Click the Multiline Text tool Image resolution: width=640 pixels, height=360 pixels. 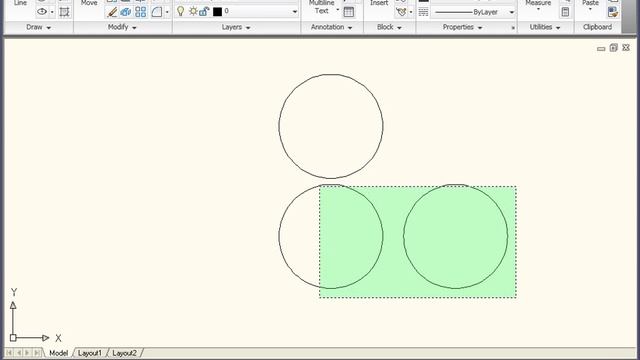pyautogui.click(x=322, y=7)
